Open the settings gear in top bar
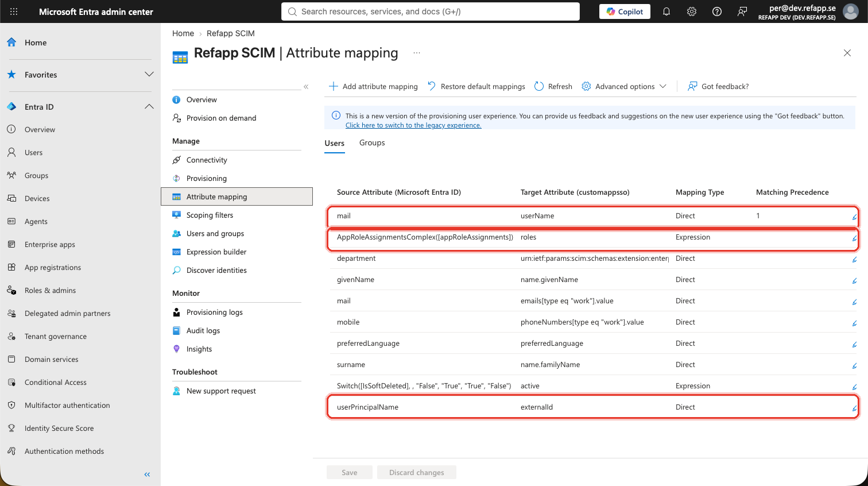 point(692,11)
